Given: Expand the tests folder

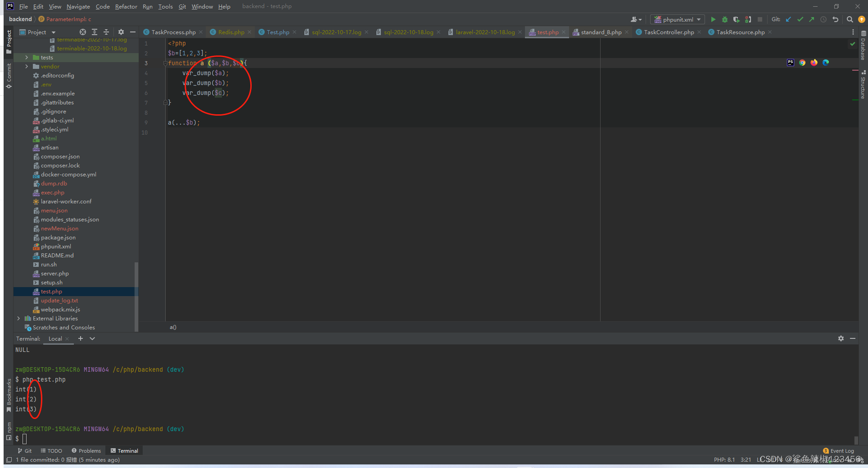Looking at the screenshot, I should (x=27, y=58).
